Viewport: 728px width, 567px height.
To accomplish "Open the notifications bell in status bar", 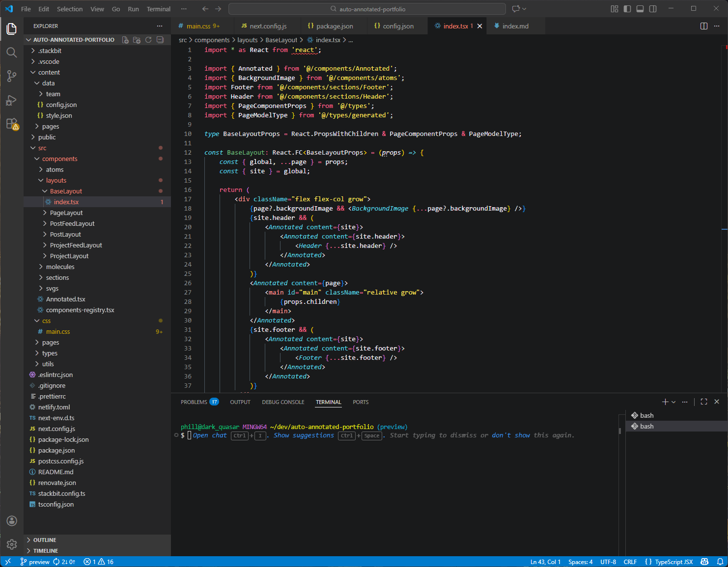I will 720,562.
